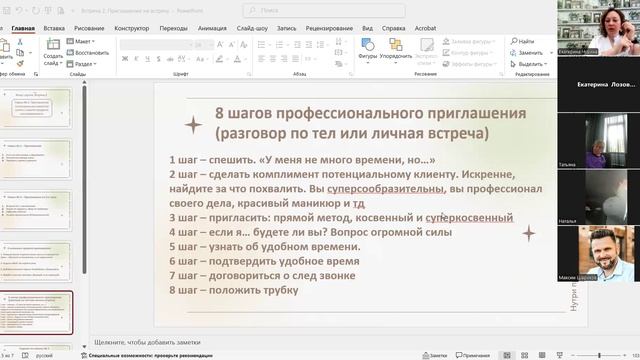Increase list indent level icon
This screenshot has width=640, height=360.
309,44
